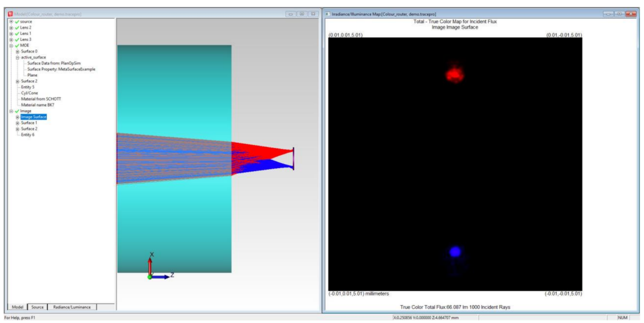Select Surface Property: MetaSurfaceExample entry

point(61,69)
